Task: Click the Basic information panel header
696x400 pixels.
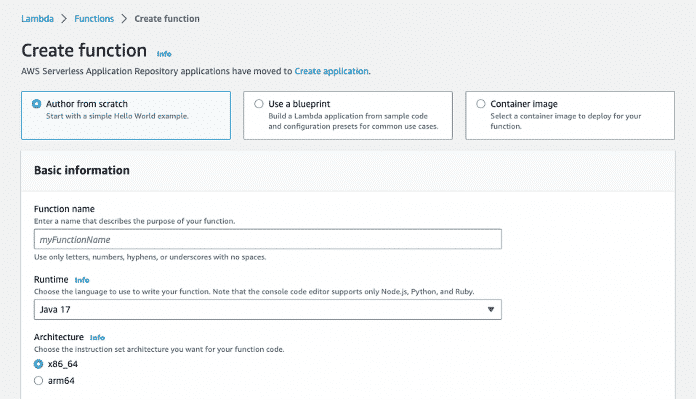Action: 81,171
